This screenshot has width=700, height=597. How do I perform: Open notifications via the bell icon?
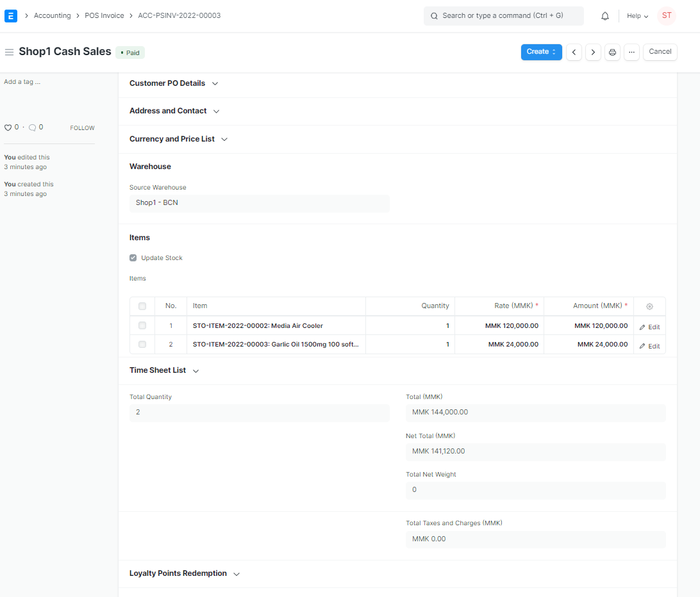click(x=604, y=15)
